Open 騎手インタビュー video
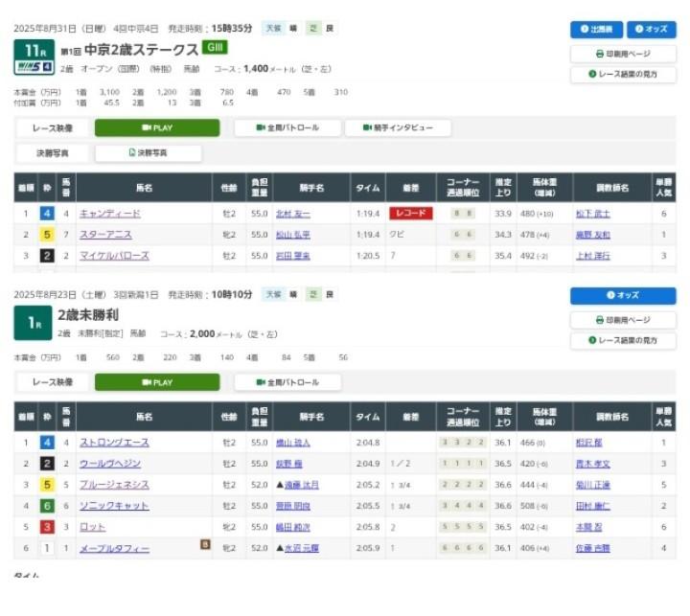The width and height of the screenshot is (690, 616). pos(397,127)
